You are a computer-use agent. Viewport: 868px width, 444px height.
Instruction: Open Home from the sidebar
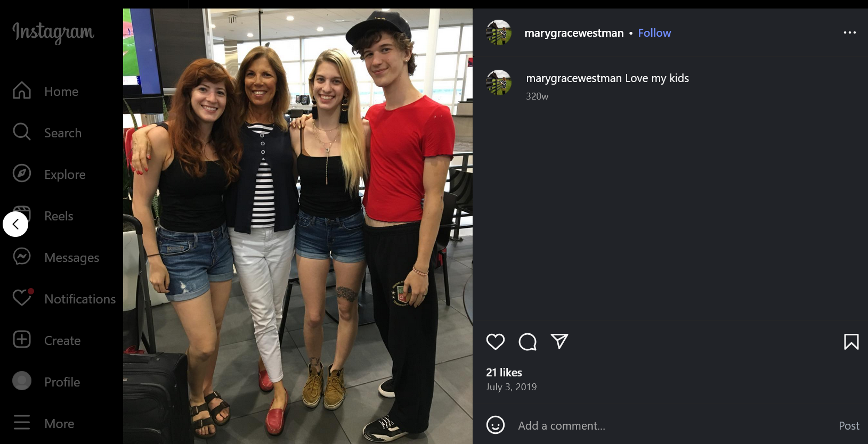45,91
